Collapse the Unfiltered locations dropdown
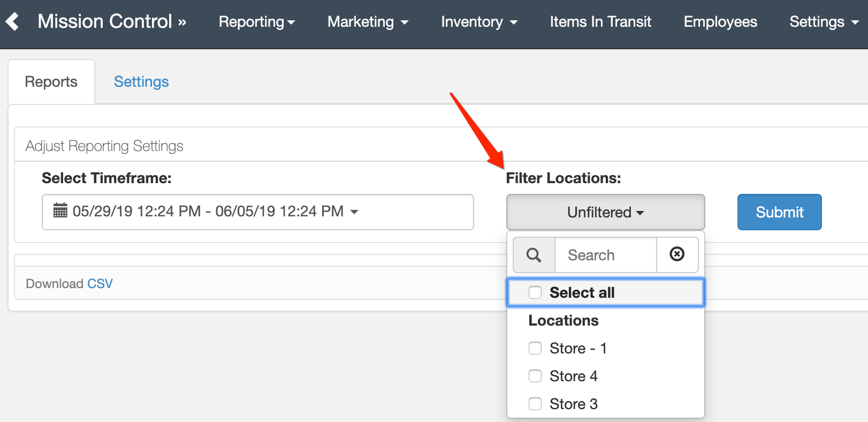The height and width of the screenshot is (422, 868). pyautogui.click(x=605, y=212)
